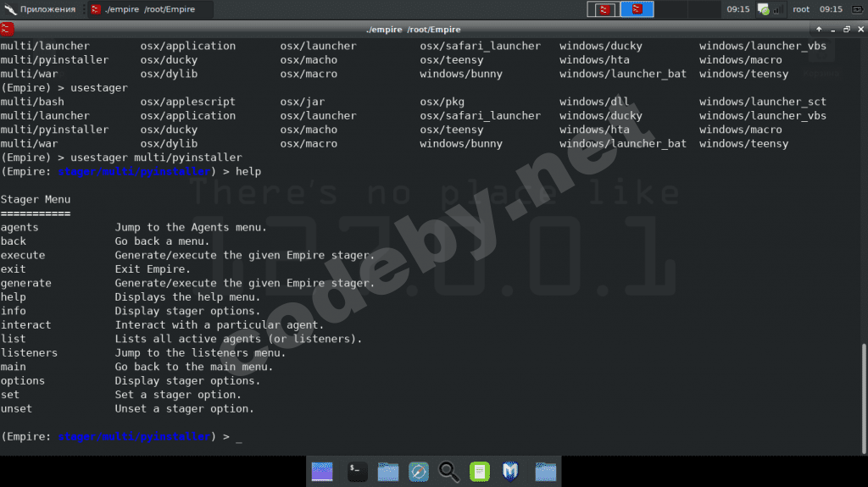This screenshot has width=868, height=487.
Task: Click the 'agents' command in help list
Action: pos(19,228)
